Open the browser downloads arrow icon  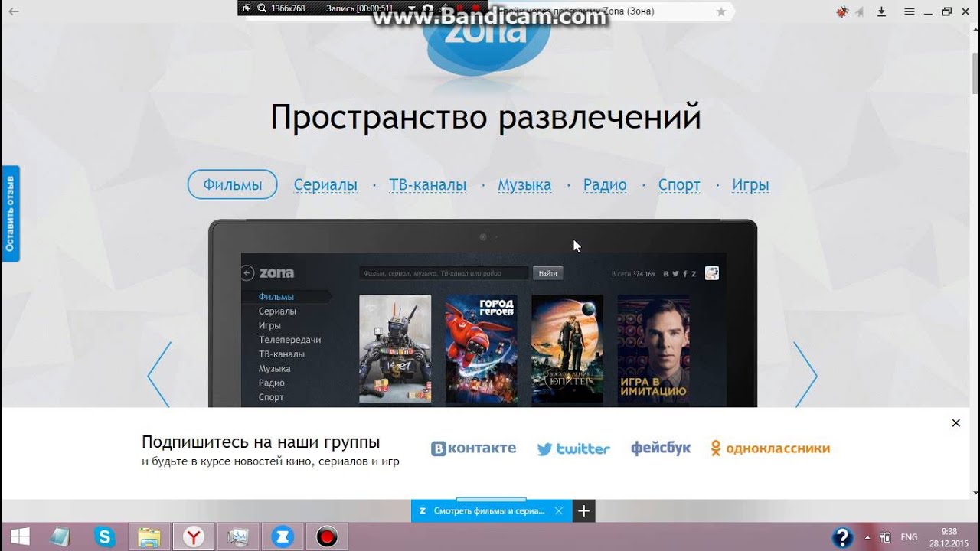(x=881, y=11)
